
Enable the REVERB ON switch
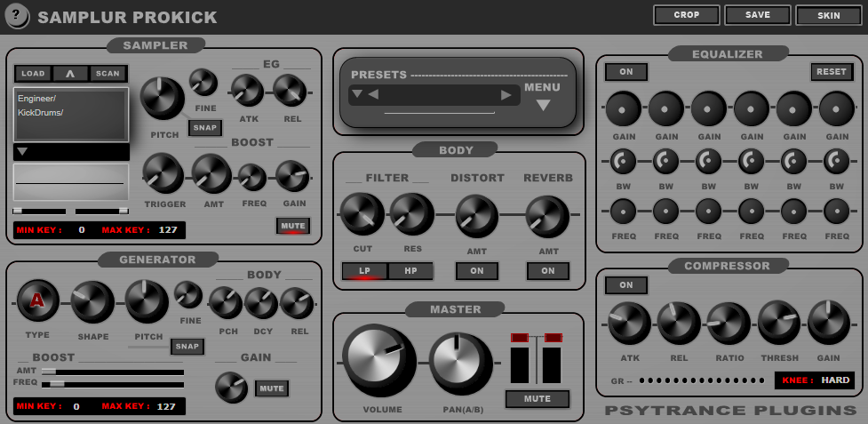coord(548,271)
